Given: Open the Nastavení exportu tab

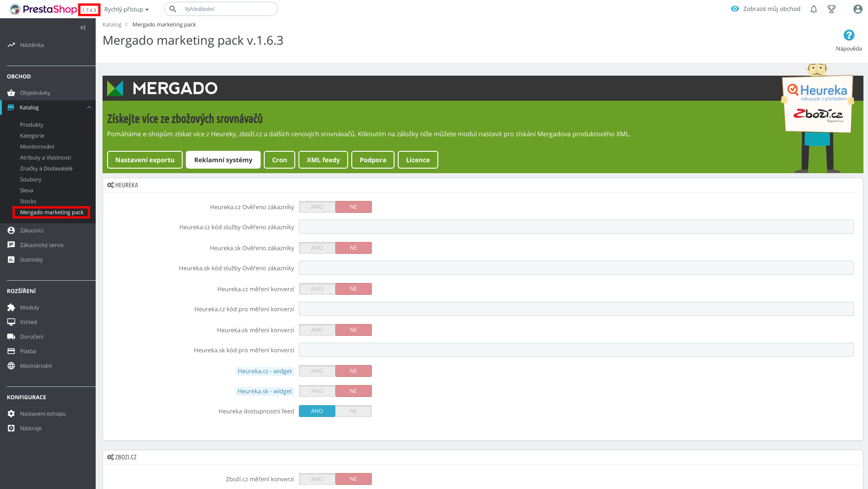Looking at the screenshot, I should tap(145, 160).
